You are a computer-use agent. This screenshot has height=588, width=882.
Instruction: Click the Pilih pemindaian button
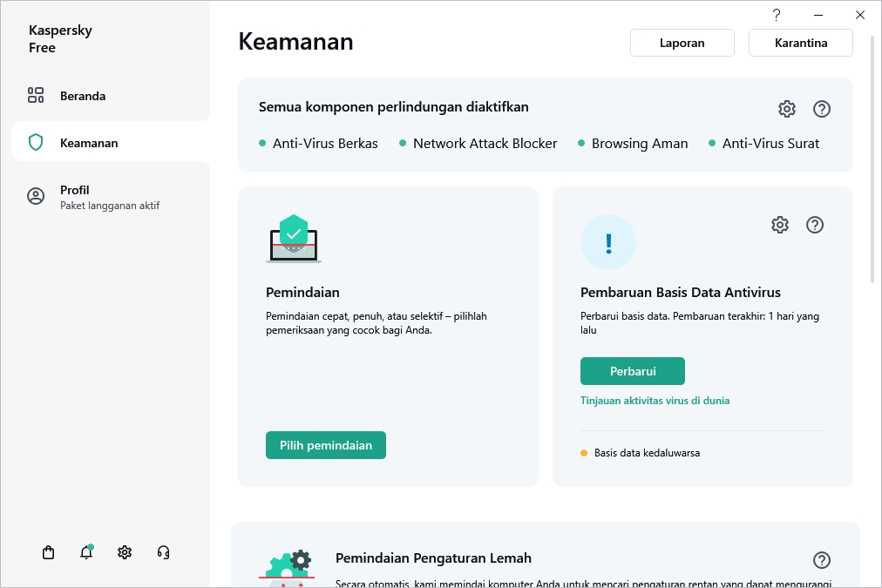point(325,445)
